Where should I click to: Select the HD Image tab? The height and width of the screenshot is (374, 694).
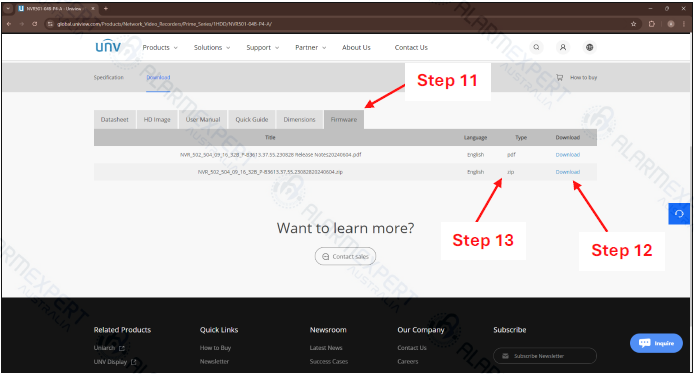(157, 120)
